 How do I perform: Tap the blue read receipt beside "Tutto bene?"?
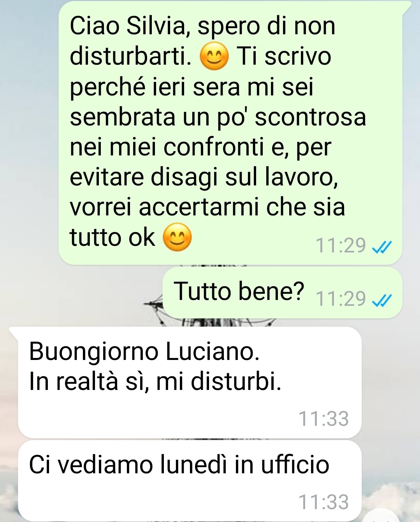(x=382, y=300)
